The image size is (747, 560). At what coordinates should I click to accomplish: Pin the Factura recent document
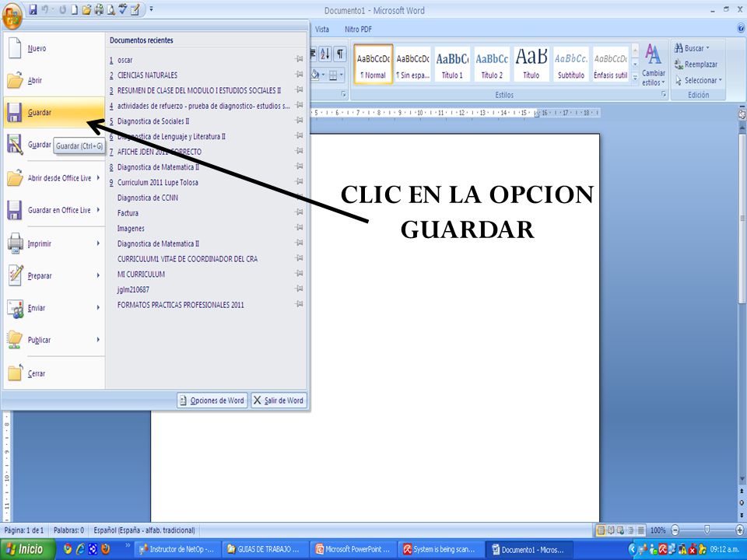(299, 212)
